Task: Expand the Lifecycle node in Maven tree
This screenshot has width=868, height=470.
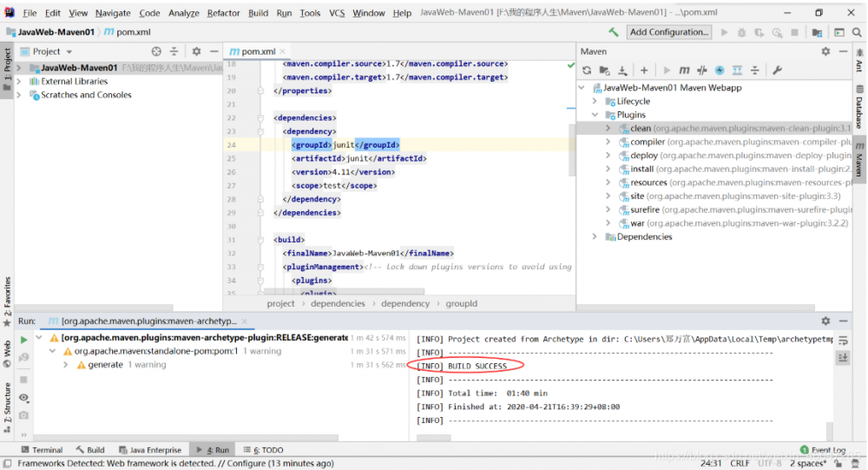Action: coord(595,102)
